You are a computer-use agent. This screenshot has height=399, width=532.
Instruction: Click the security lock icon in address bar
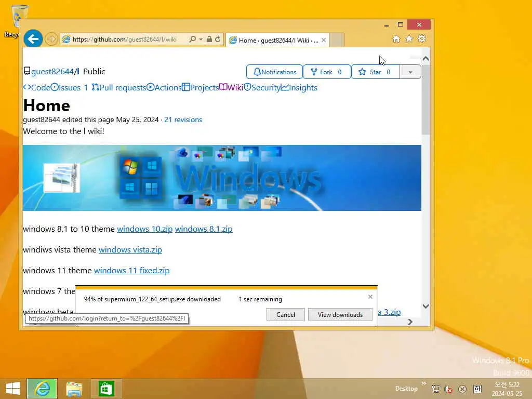209,39
